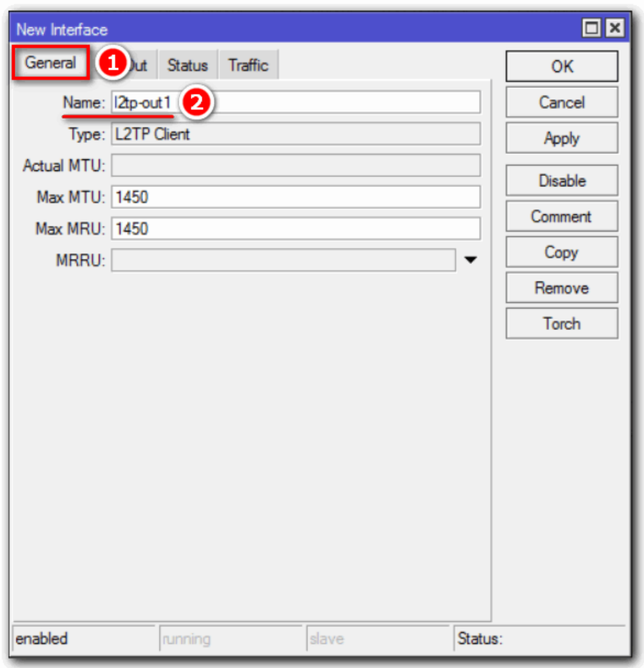Remove the interface
The width and height of the screenshot is (644, 668).
(x=561, y=288)
